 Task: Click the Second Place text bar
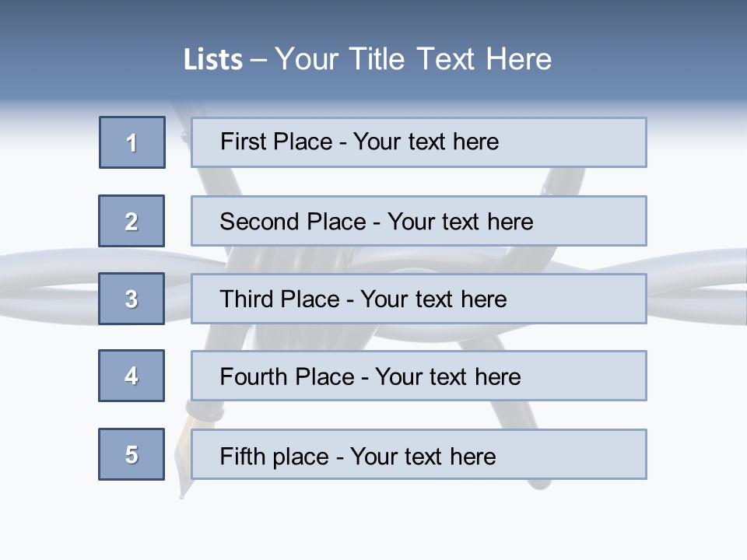(419, 221)
